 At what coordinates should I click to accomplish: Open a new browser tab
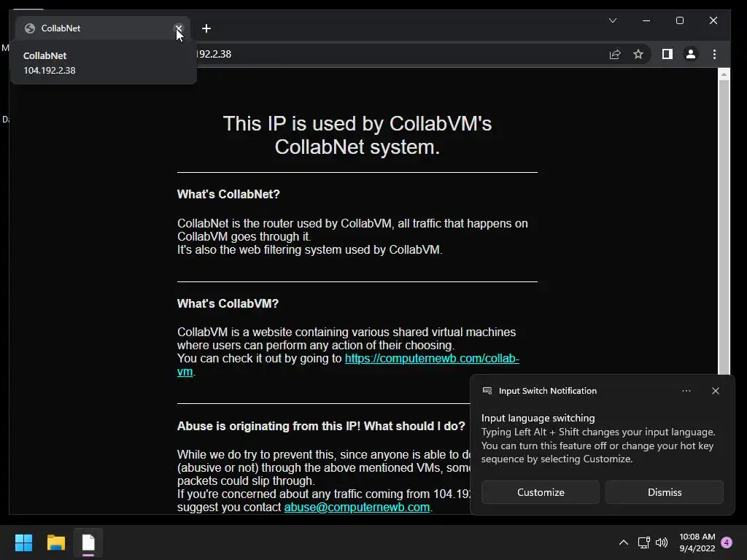pyautogui.click(x=206, y=28)
